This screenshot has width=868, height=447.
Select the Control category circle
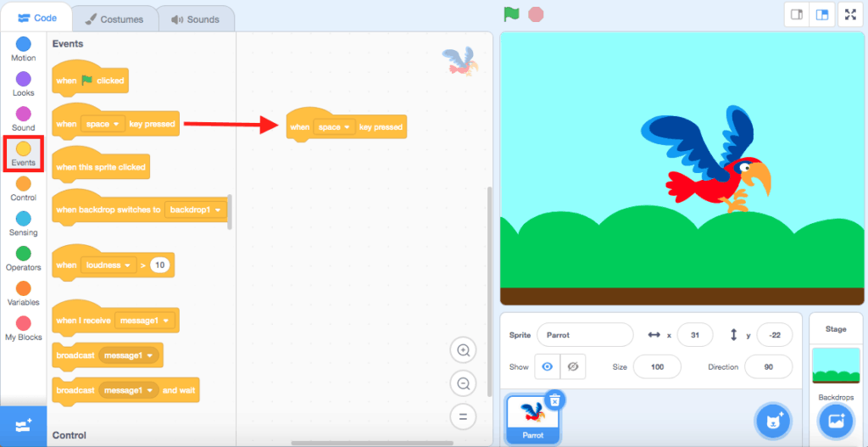tap(23, 184)
